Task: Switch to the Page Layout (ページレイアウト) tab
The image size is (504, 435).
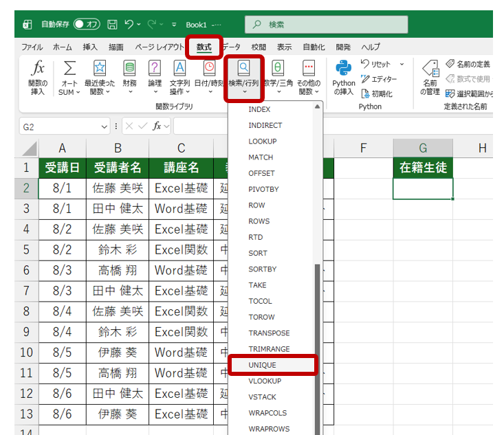Action: (x=160, y=47)
